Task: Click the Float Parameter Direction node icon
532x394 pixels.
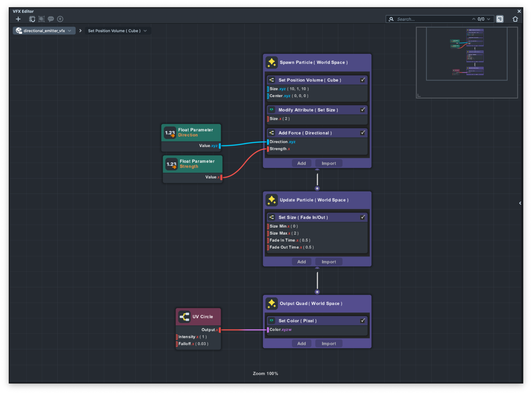Action: pyautogui.click(x=170, y=132)
